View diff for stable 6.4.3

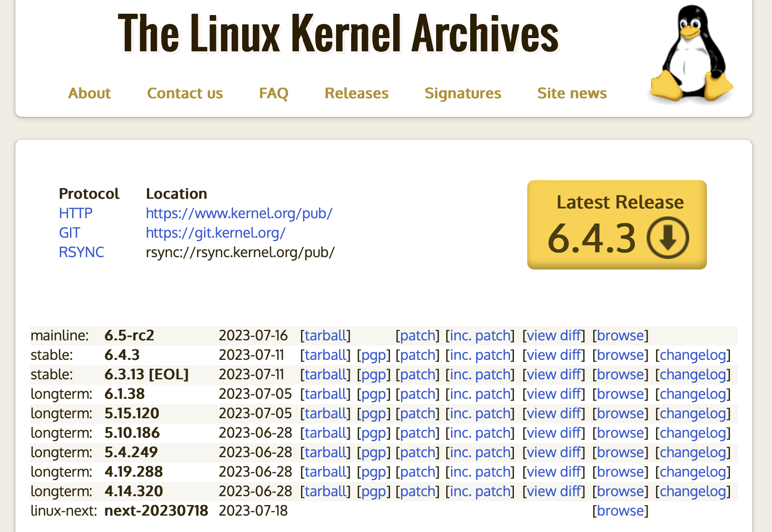(554, 355)
